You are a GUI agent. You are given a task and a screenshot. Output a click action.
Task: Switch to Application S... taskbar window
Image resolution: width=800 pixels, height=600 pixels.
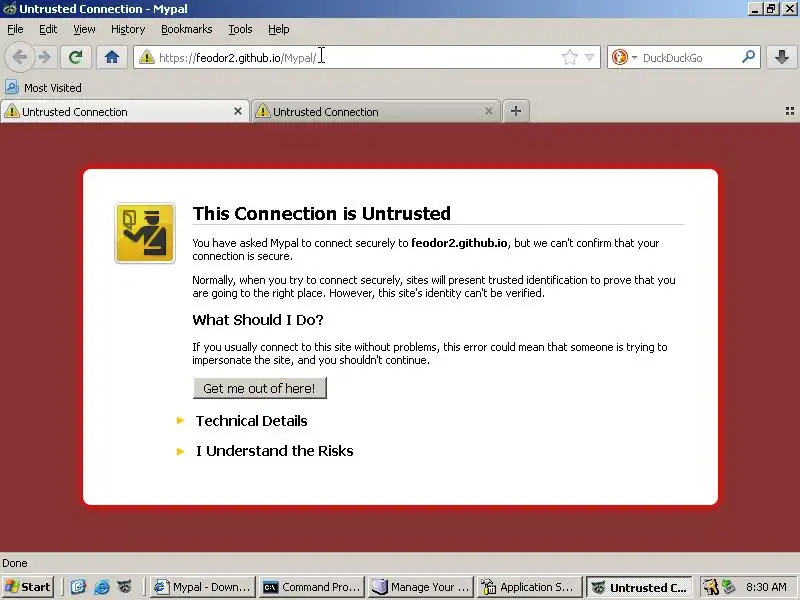(530, 587)
